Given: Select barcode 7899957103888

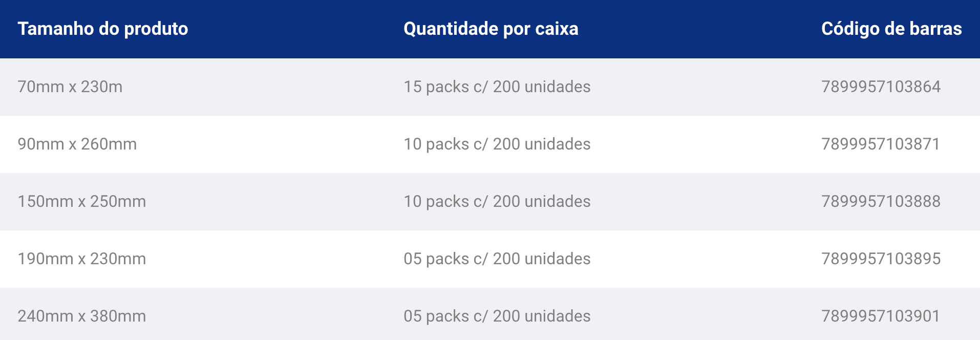Looking at the screenshot, I should click(881, 201).
